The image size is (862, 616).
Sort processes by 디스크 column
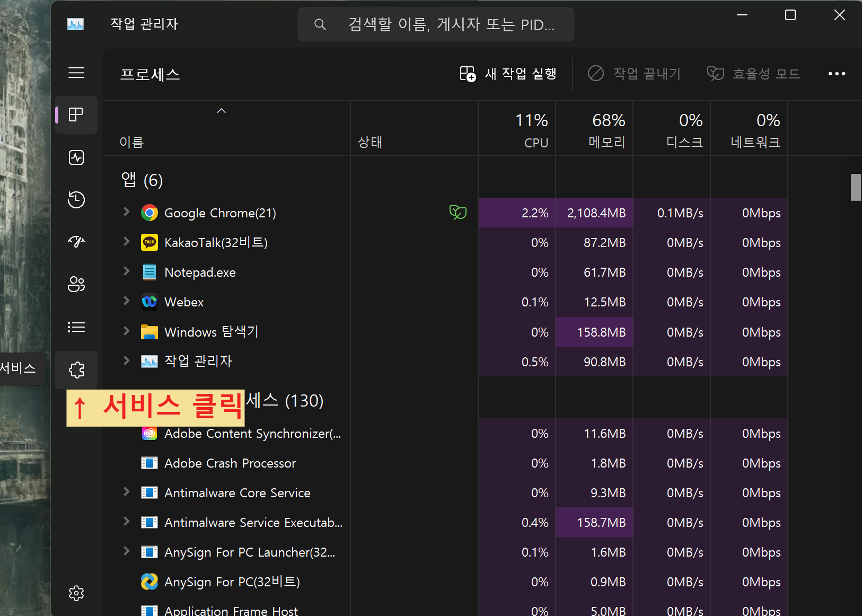tap(672, 128)
